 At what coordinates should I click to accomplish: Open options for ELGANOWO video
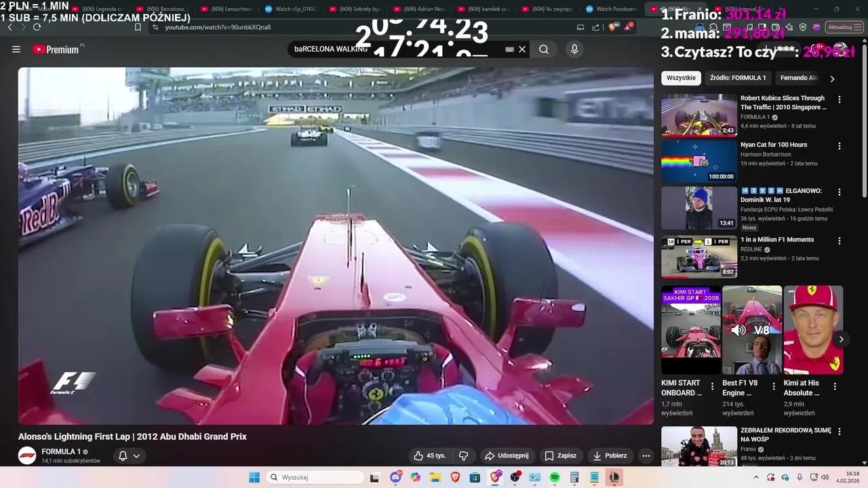(x=840, y=192)
